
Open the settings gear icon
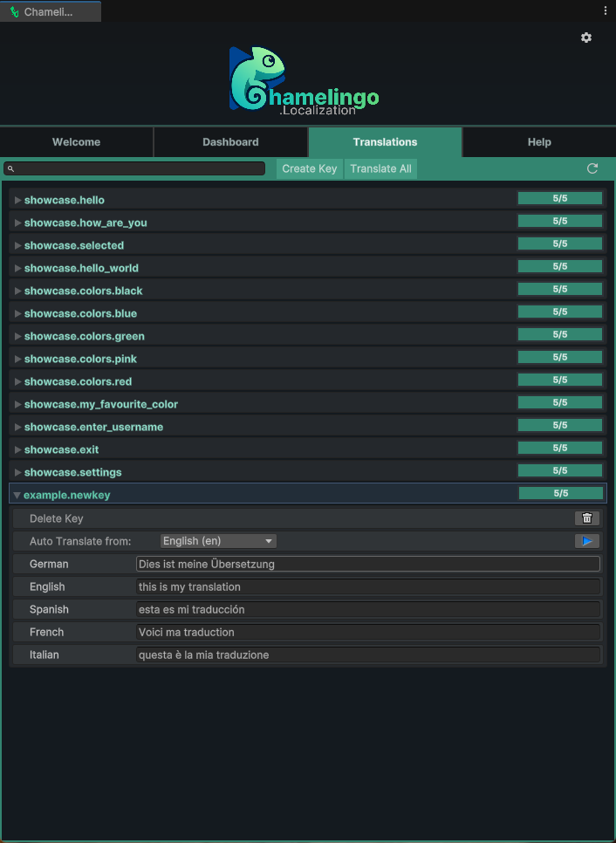[x=586, y=38]
